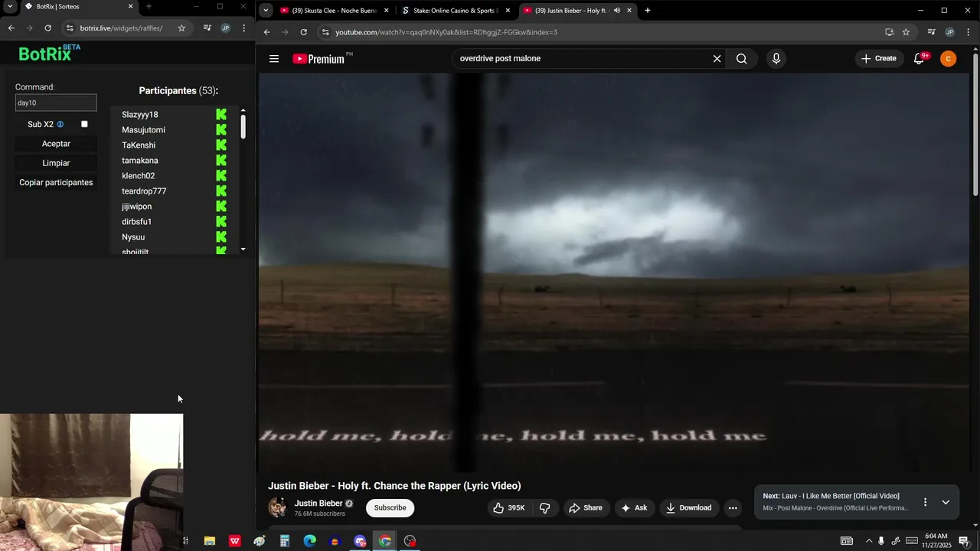This screenshot has width=980, height=551.
Task: Expand the Next video playlist chevron
Action: click(946, 502)
